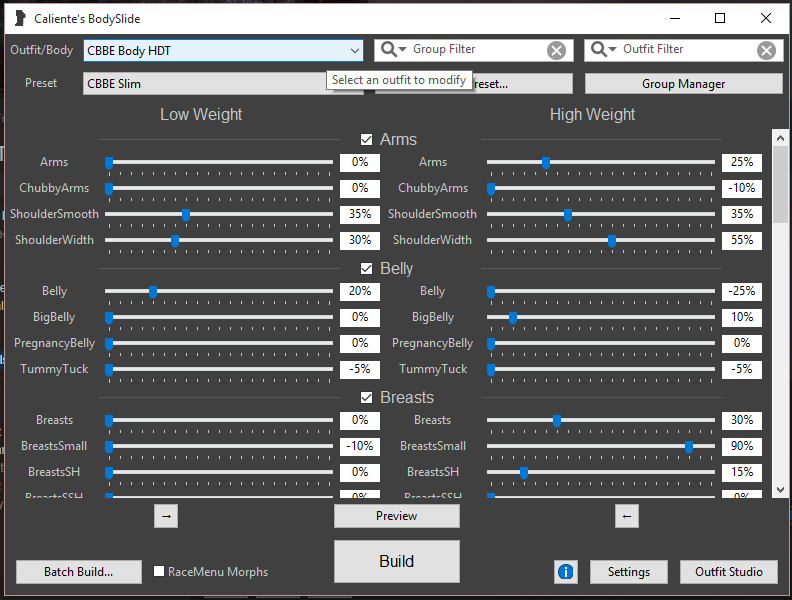Click the BodySlide app icon in title bar
Viewport: 792px width, 600px height.
(20, 18)
